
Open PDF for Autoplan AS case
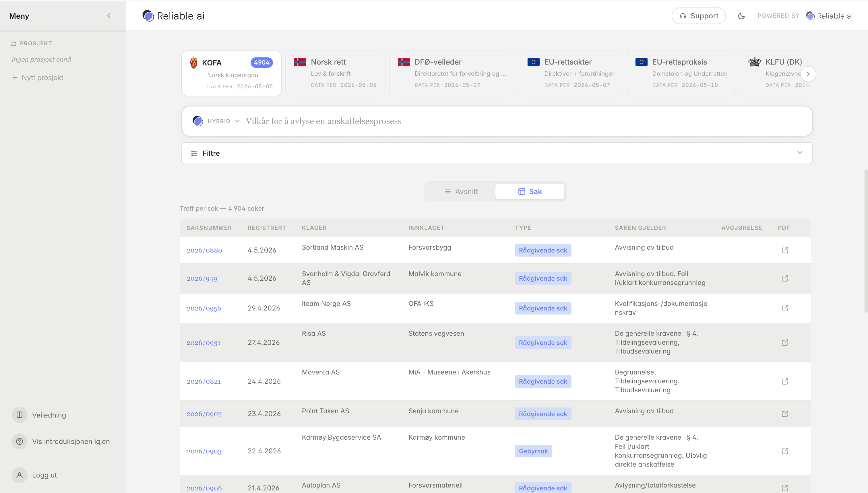(x=785, y=488)
